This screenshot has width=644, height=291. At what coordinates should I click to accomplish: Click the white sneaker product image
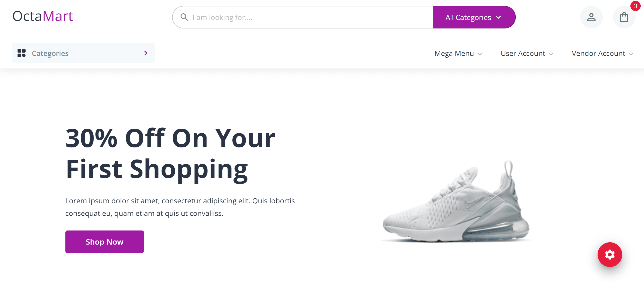[x=456, y=201]
